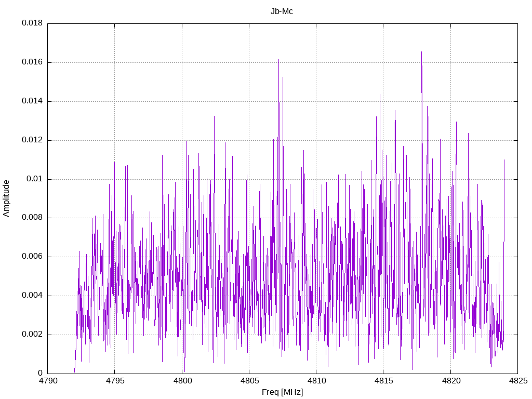Image resolution: width=532 pixels, height=399 pixels.
Task: Click the x-axis tick label 4795
Action: 115,381
